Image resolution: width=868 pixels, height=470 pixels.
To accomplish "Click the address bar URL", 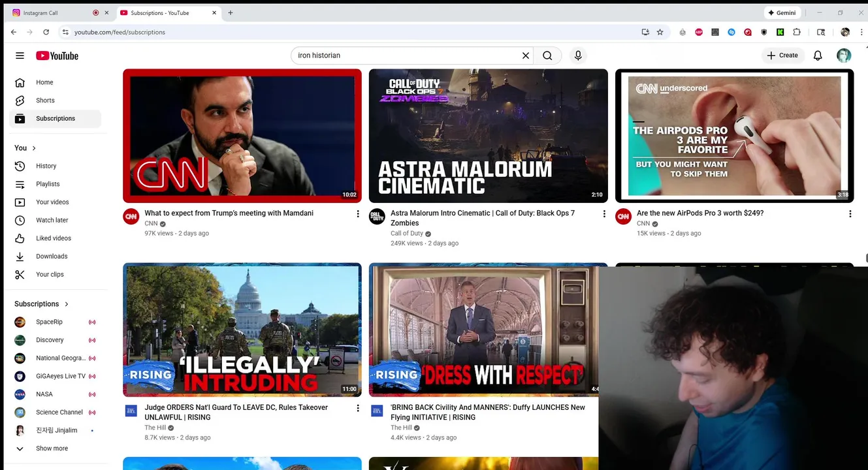I will (120, 32).
